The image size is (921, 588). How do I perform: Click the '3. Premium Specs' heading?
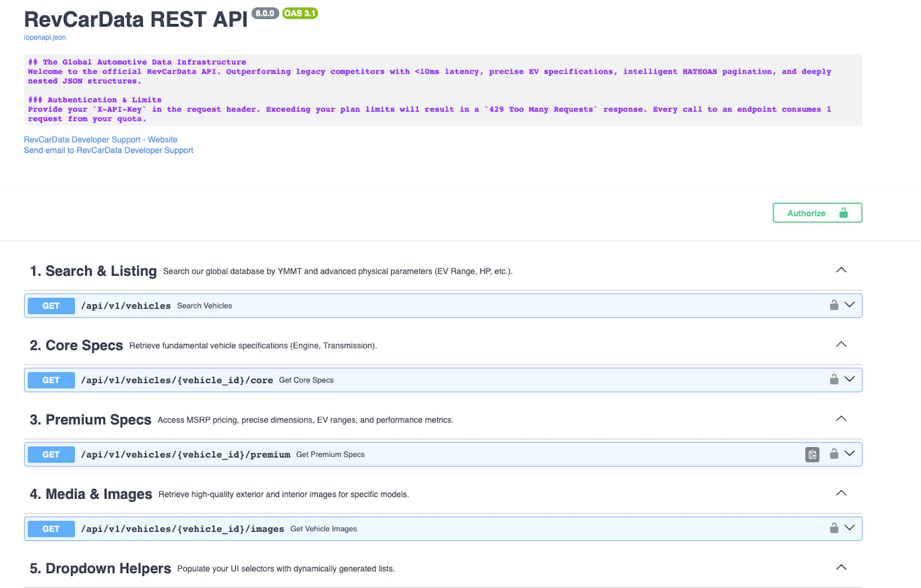coord(90,419)
